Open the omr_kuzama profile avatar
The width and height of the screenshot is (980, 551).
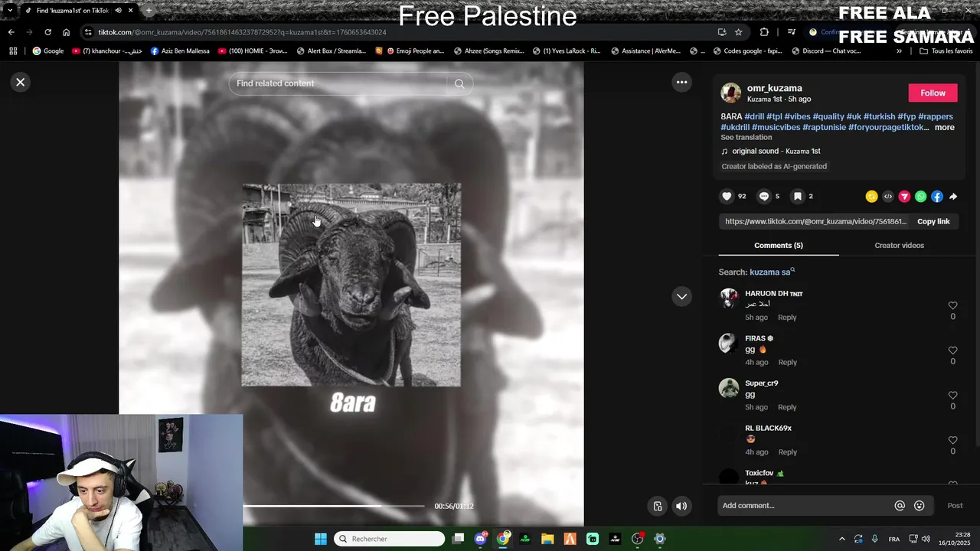pyautogui.click(x=730, y=93)
